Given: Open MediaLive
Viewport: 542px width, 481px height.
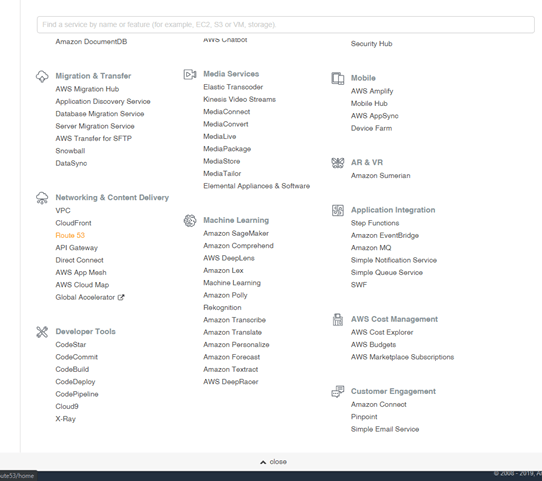Looking at the screenshot, I should tap(219, 137).
